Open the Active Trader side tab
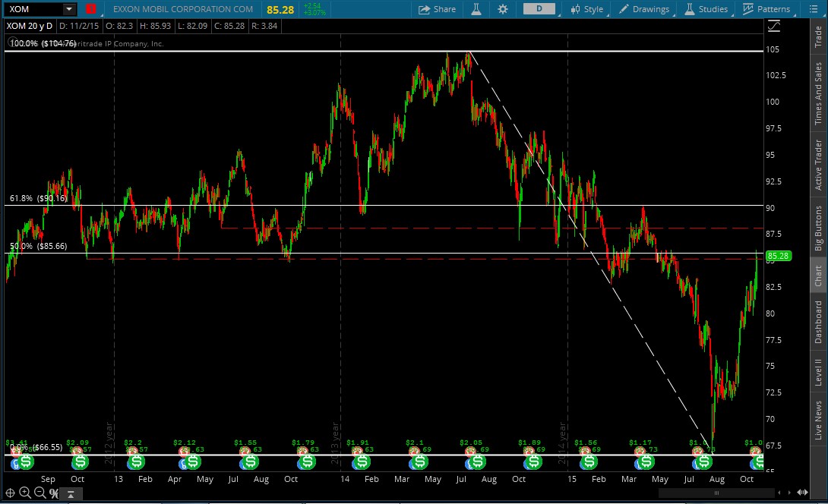 pos(818,165)
